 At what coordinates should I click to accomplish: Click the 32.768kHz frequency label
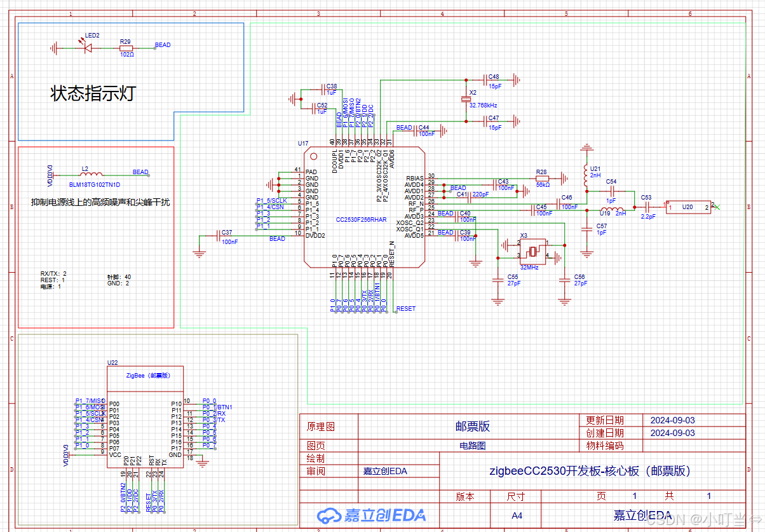click(483, 105)
